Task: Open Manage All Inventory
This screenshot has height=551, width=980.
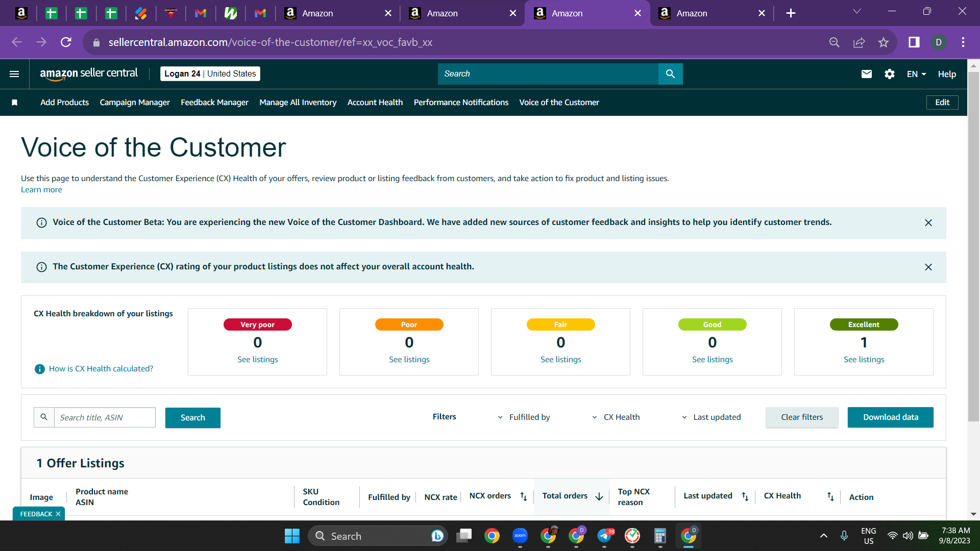Action: point(298,103)
